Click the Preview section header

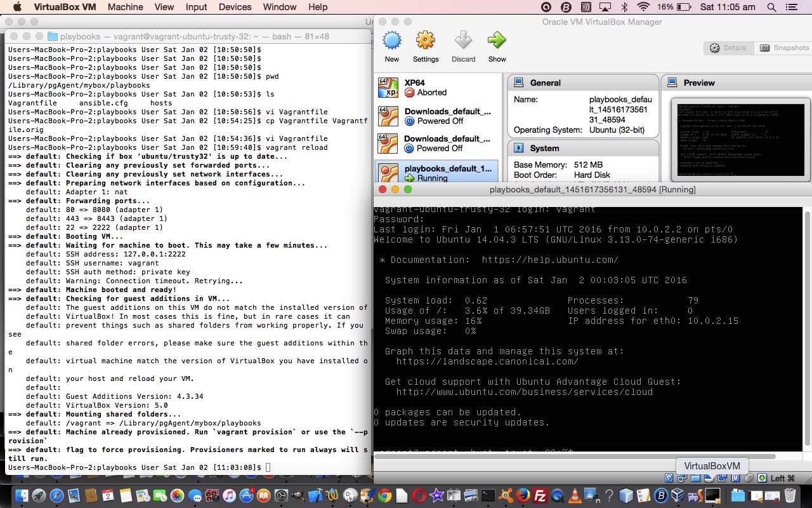(x=737, y=83)
